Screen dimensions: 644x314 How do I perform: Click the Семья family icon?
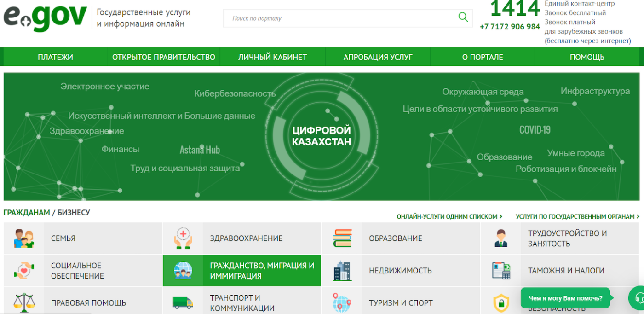click(24, 238)
